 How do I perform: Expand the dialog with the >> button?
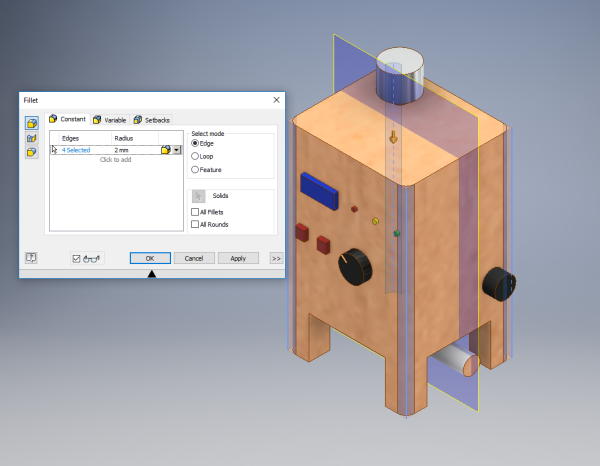click(276, 258)
